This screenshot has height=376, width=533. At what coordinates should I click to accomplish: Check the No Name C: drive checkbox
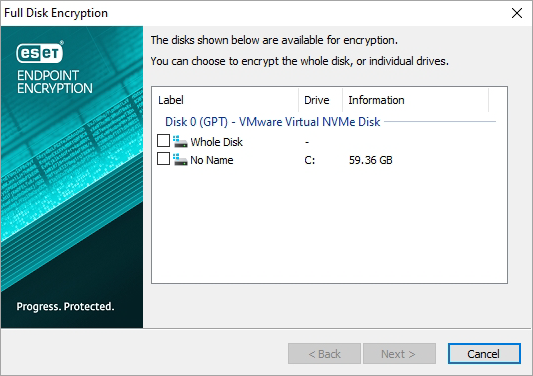click(164, 159)
